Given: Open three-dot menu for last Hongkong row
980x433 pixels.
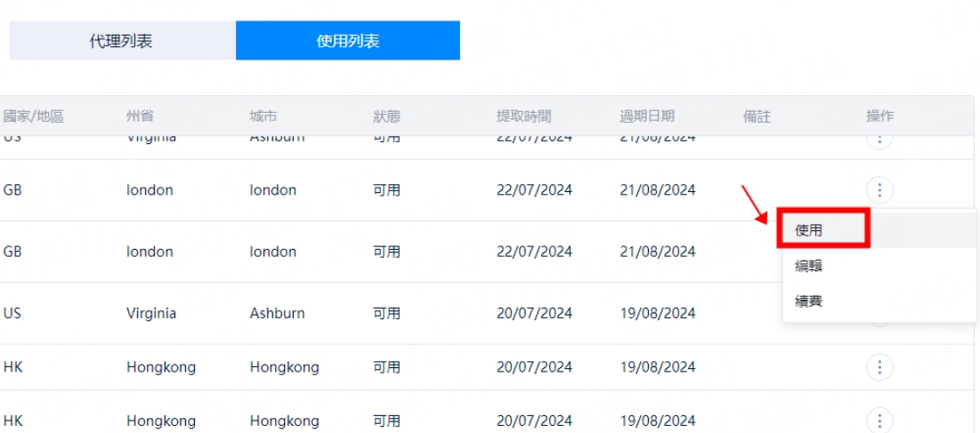Looking at the screenshot, I should pyautogui.click(x=879, y=421).
